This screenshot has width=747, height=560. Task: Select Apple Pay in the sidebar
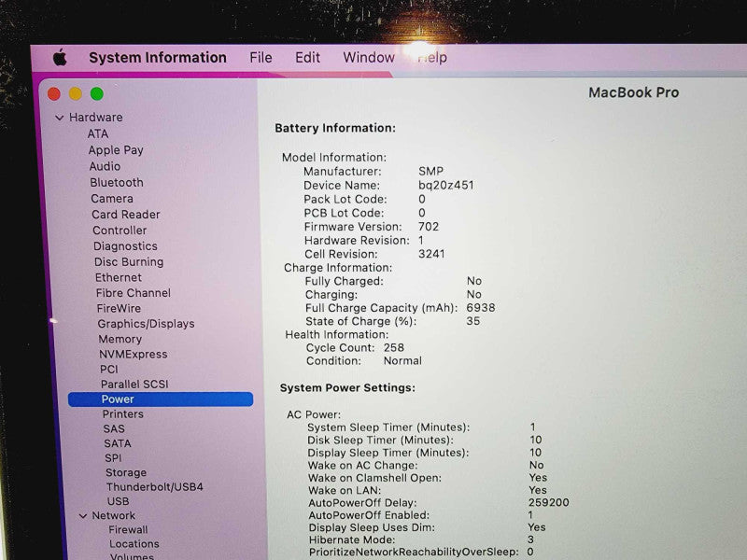[116, 150]
